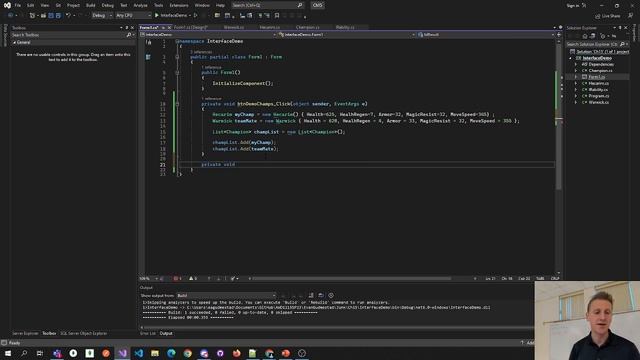Select Champion.cs in Solution Explorer

(x=600, y=71)
